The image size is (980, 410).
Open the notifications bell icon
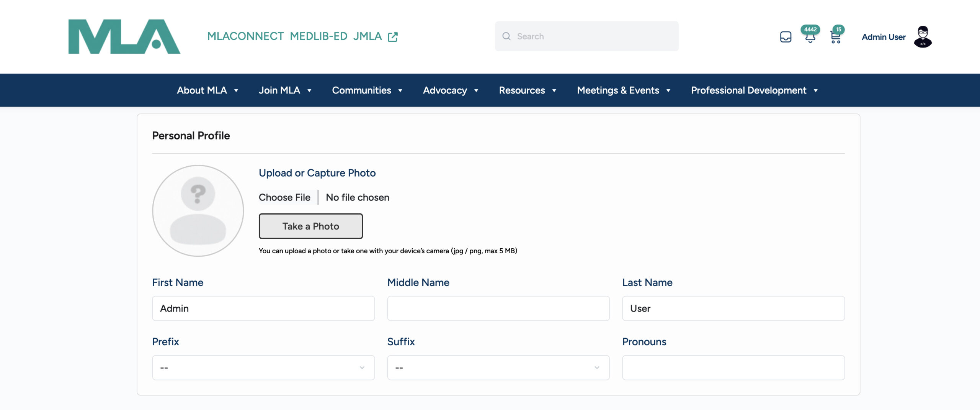810,37
